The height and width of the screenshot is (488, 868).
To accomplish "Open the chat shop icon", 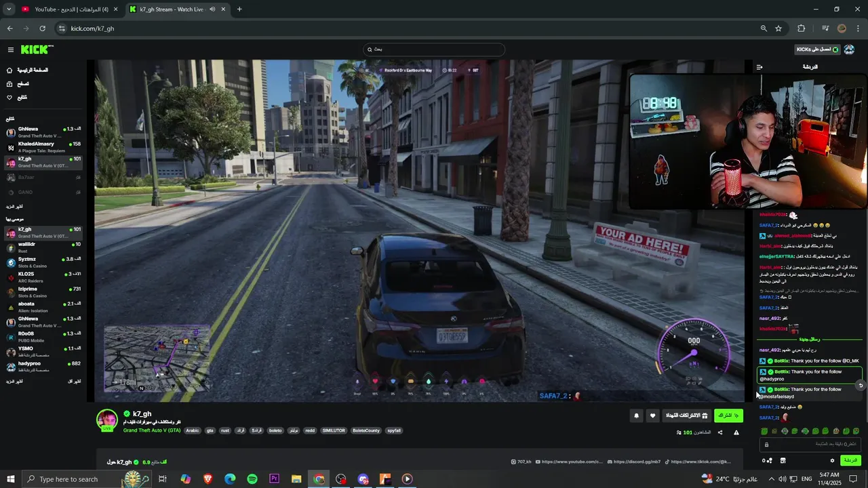I will click(783, 460).
